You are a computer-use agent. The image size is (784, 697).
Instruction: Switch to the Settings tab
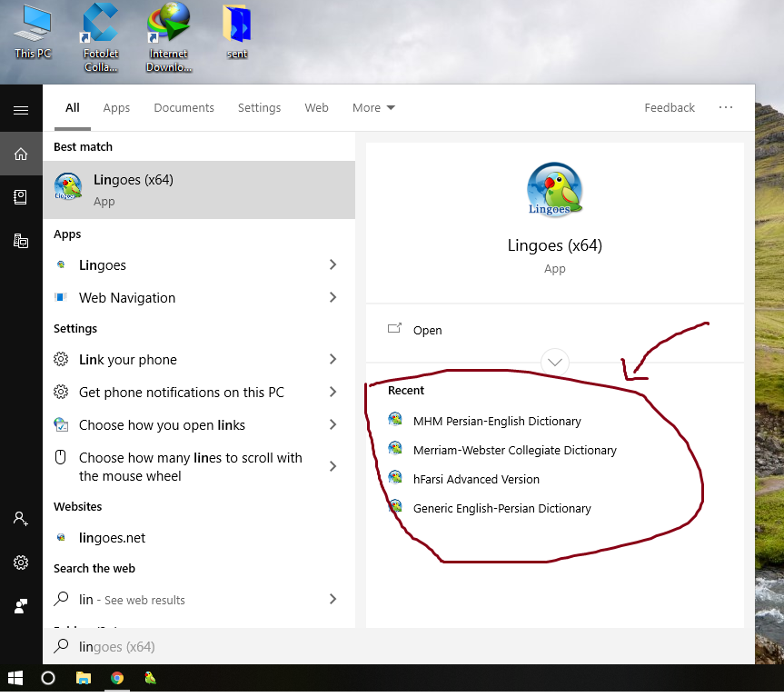259,107
